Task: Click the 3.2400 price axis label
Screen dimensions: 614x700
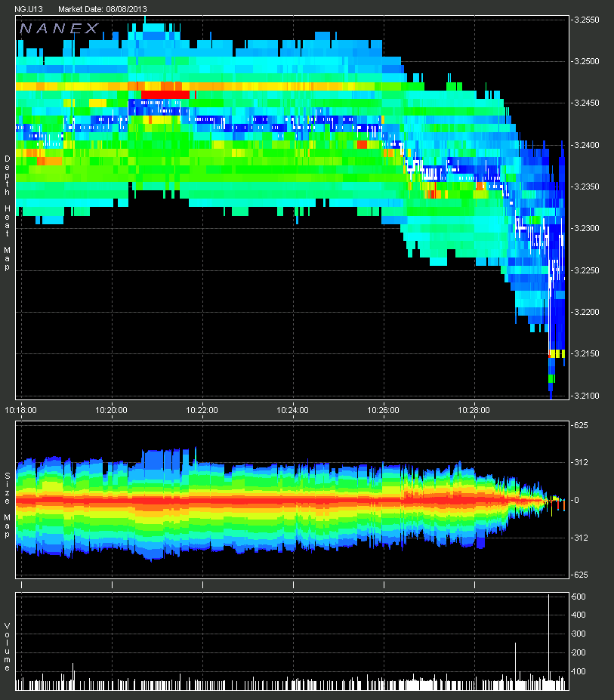Action: 587,145
